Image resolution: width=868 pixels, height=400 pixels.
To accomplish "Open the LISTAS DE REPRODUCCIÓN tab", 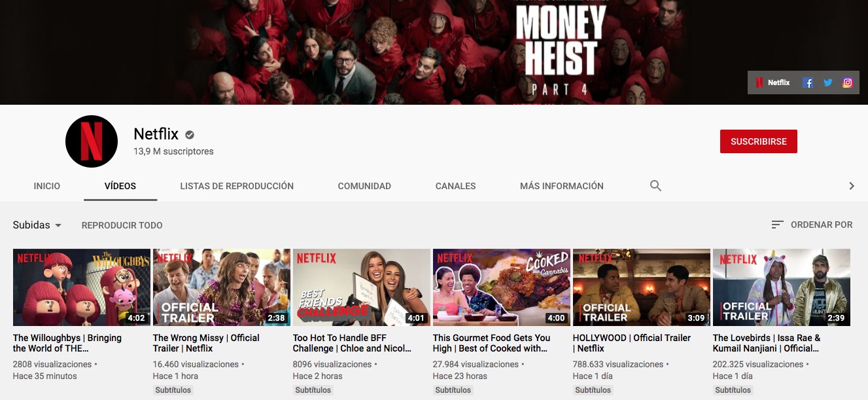I will click(237, 186).
